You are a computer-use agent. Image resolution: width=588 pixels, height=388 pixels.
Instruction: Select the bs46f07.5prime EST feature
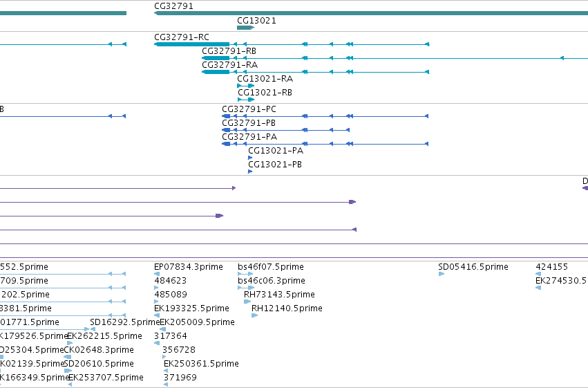tap(245, 274)
